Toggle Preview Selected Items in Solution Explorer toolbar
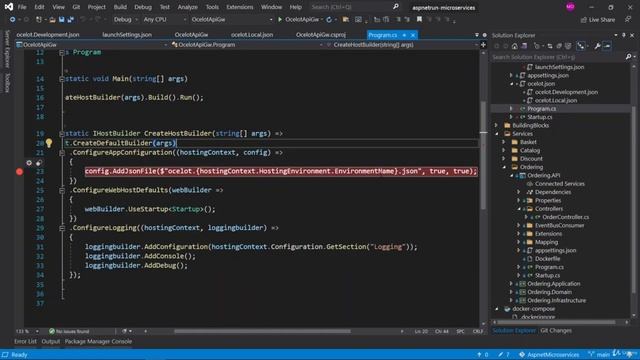640x360 pixels. click(607, 46)
